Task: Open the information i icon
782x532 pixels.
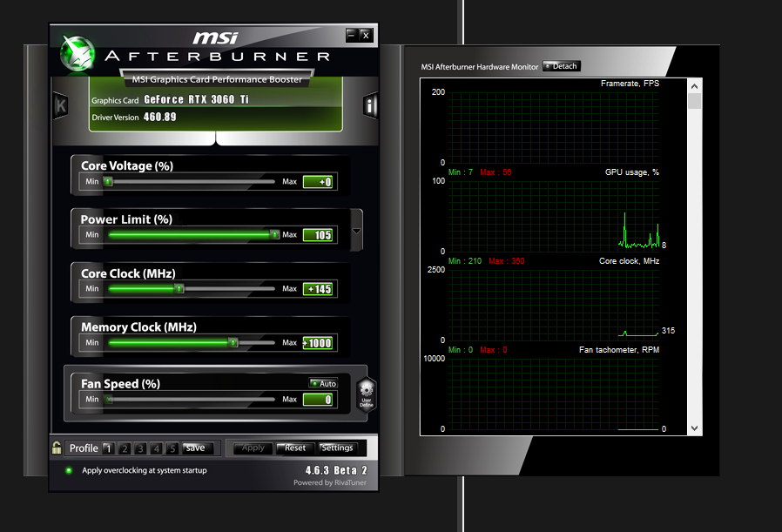Action: (369, 105)
